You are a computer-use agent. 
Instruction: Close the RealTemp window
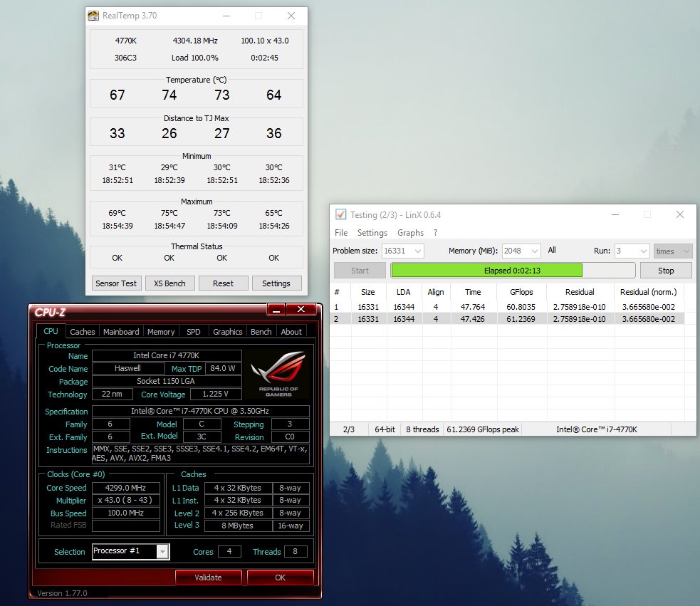pyautogui.click(x=291, y=16)
